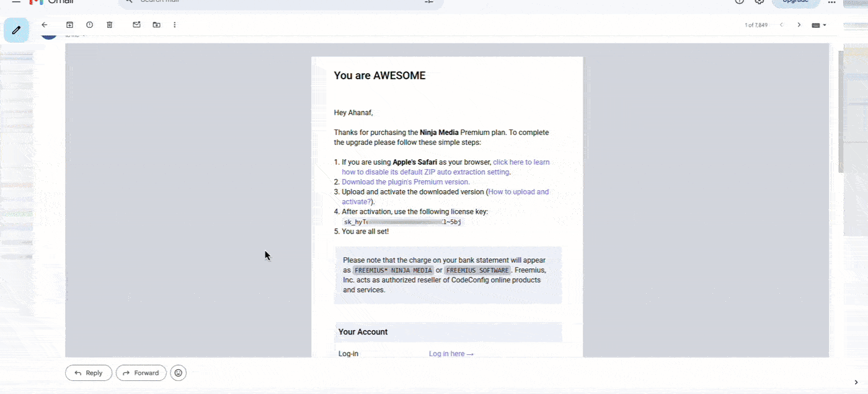This screenshot has height=394, width=868.
Task: Open the Move to folder icon
Action: click(x=156, y=25)
